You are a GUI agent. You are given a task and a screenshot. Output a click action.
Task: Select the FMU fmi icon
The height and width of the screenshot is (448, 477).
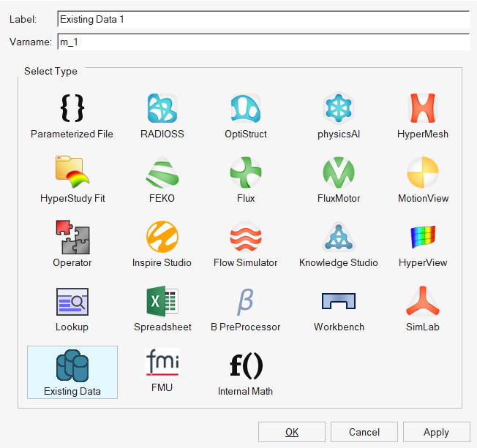pyautogui.click(x=162, y=362)
